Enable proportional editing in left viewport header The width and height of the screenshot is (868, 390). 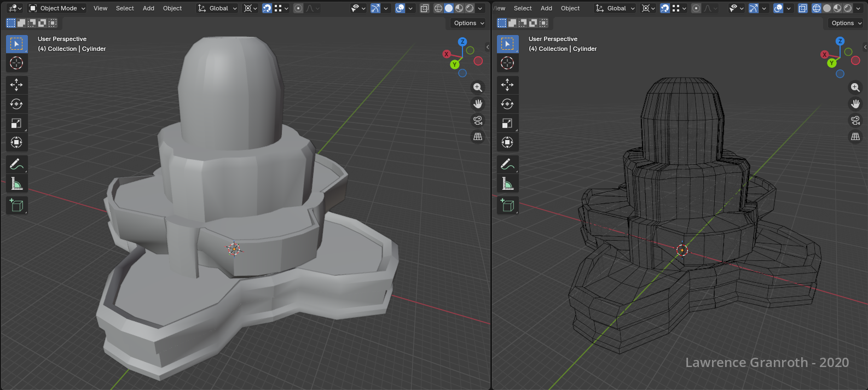coord(298,8)
